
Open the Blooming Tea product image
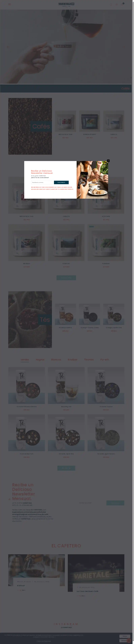[x=66, y=385]
